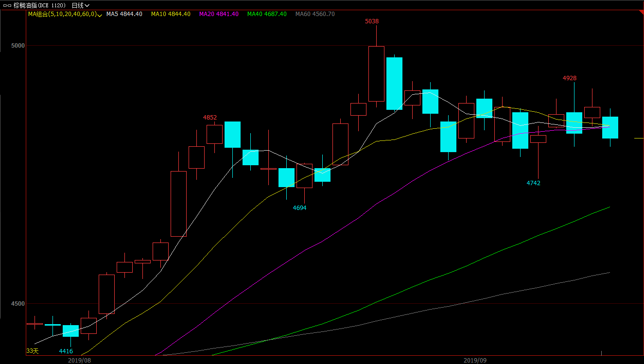Select the tall red candle peaking at 5038
This screenshot has width=644, height=364.
click(376, 74)
